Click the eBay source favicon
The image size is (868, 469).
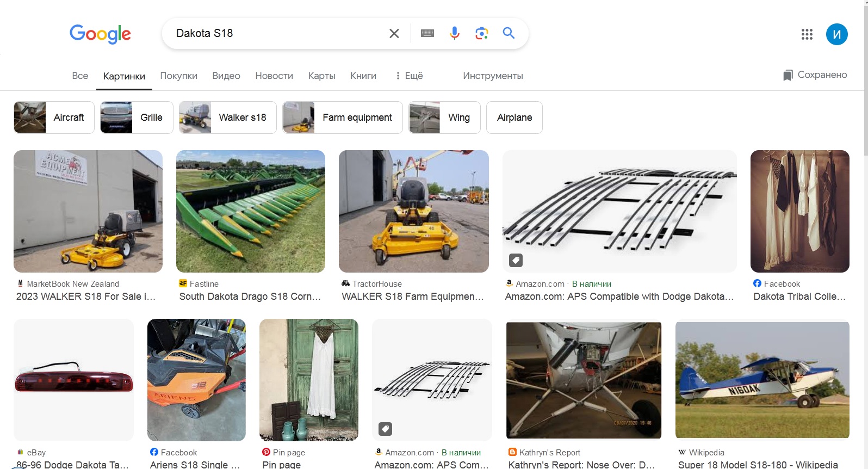pos(20,452)
